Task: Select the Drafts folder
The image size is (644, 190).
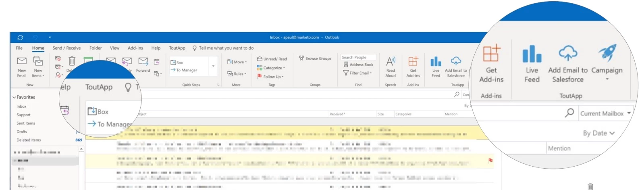Action: pos(22,132)
